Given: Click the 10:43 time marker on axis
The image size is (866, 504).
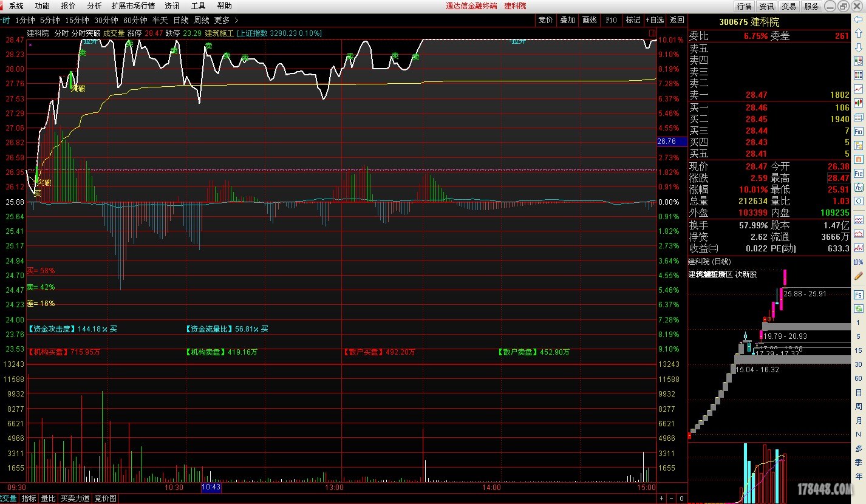Looking at the screenshot, I should point(211,488).
